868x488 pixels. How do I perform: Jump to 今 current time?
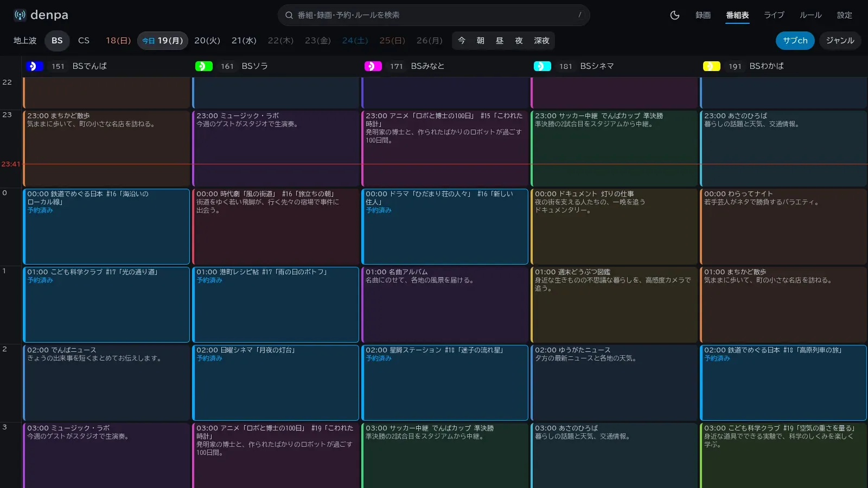[x=462, y=41]
